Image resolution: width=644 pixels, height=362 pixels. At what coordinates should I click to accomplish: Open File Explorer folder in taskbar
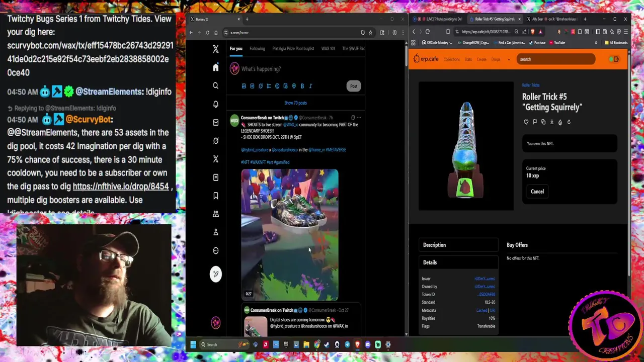(x=306, y=344)
